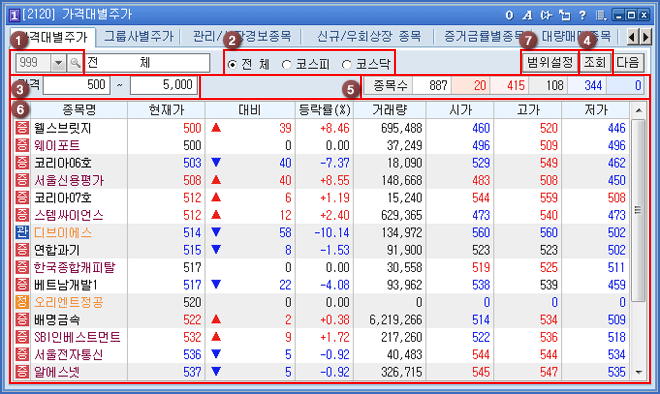
Task: Show more tabs with right arrow
Action: click(646, 37)
